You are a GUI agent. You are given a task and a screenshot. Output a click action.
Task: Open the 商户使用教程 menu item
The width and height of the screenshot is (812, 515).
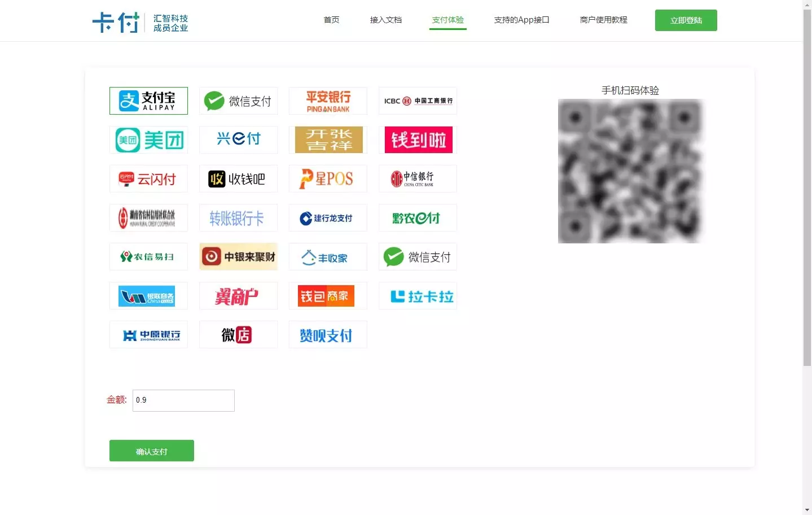point(603,20)
